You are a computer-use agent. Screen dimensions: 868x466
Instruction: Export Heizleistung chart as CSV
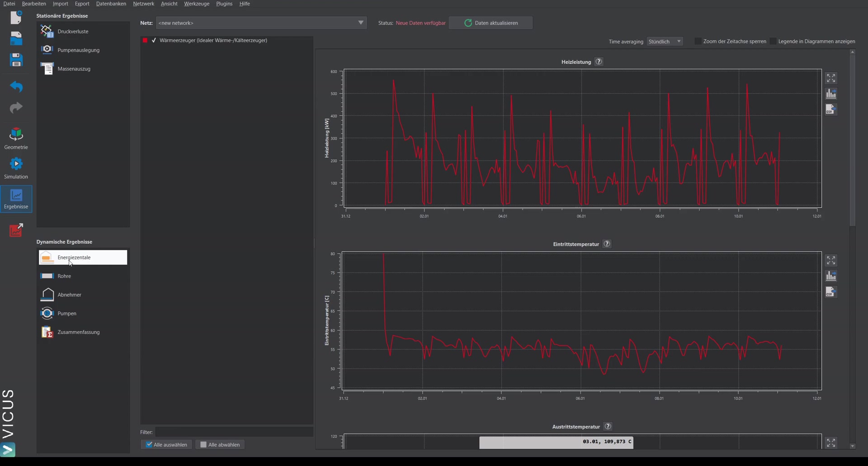(x=831, y=109)
